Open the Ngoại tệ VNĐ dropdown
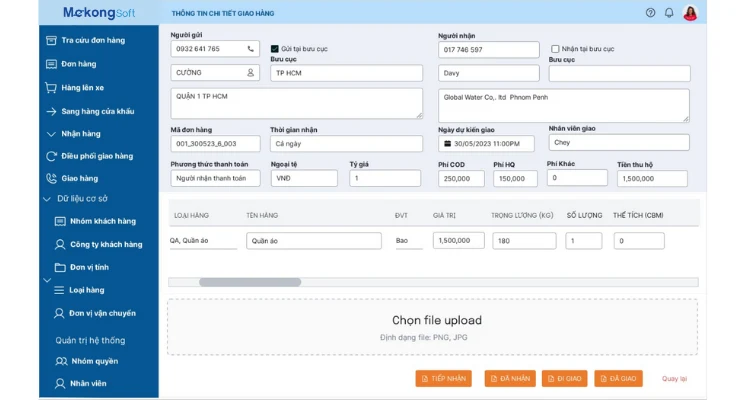 point(304,178)
